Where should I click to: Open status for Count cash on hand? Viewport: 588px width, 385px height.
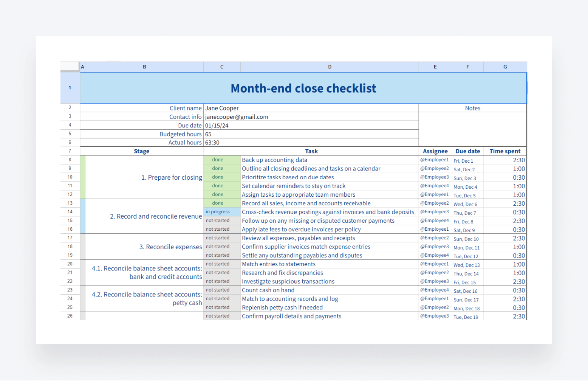pos(222,290)
